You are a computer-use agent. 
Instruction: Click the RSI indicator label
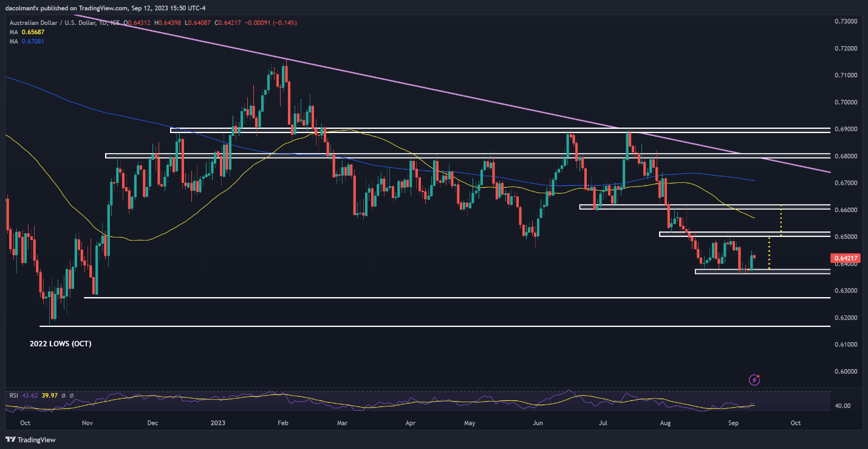(x=13, y=396)
